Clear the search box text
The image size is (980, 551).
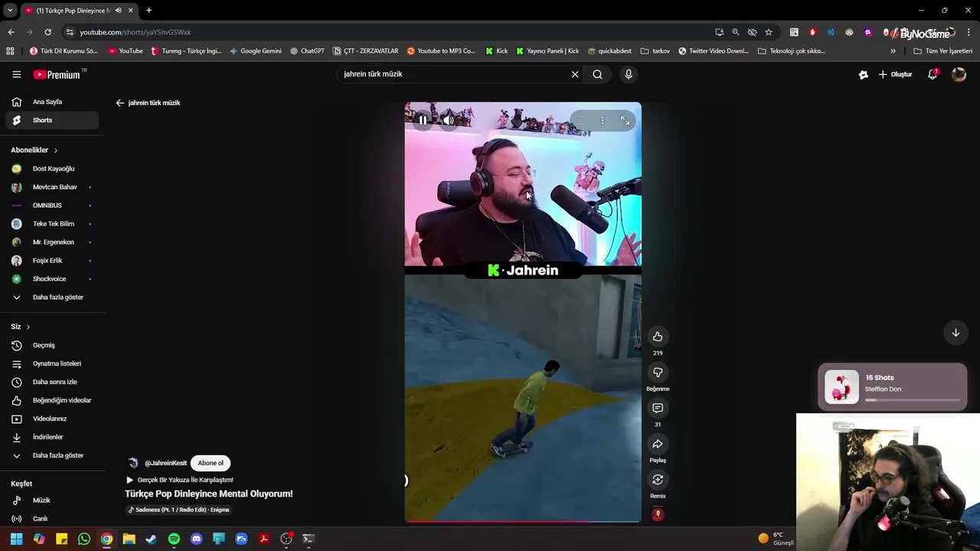pos(575,74)
